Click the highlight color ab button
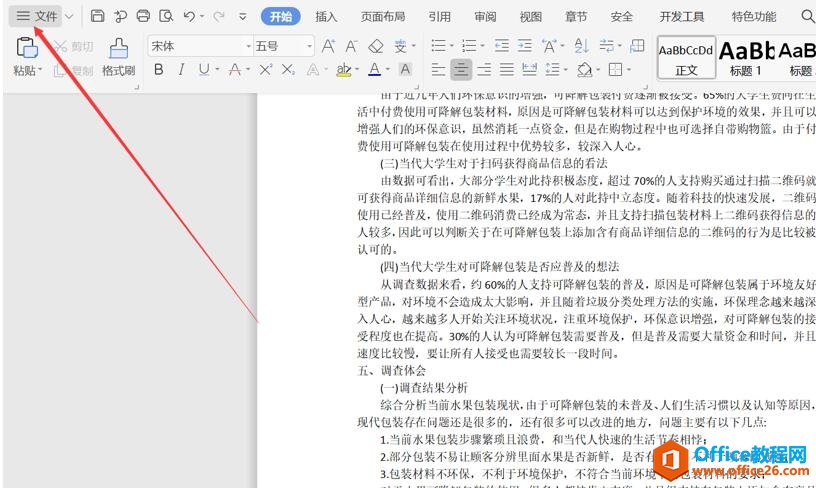Screen dimensions: 816x488 tap(343, 69)
